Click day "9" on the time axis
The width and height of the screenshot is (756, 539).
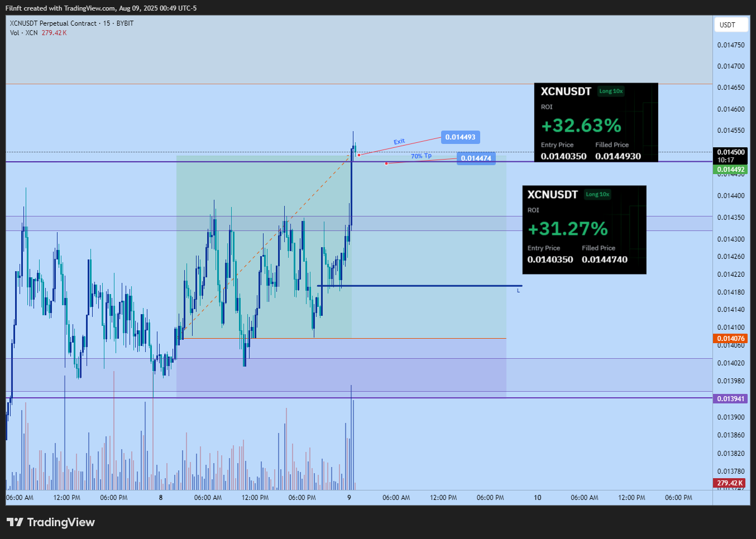pos(349,498)
